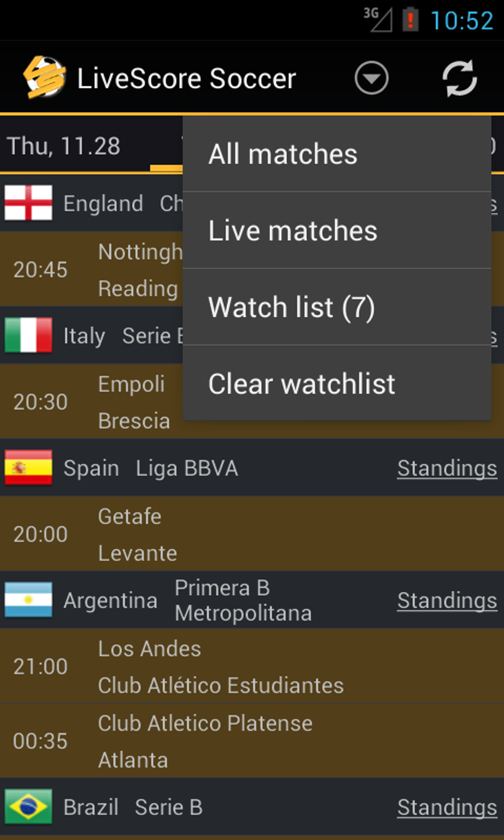This screenshot has height=840, width=504.
Task: Tap the Brazil flag icon
Action: [28, 807]
